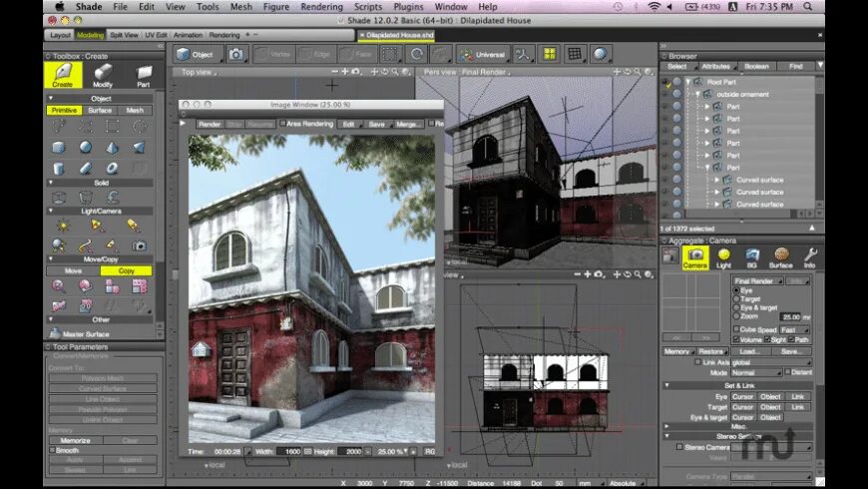Select the Create toolbox icon
This screenshot has width=868, height=489.
[x=63, y=75]
